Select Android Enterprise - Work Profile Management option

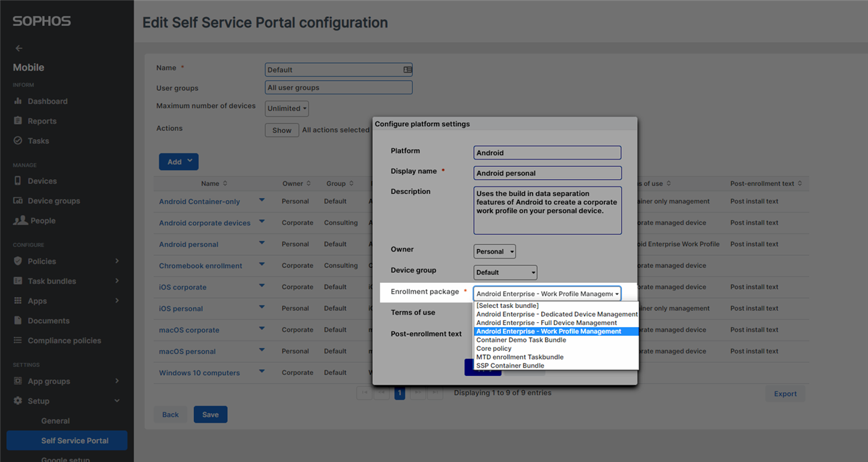(556, 332)
